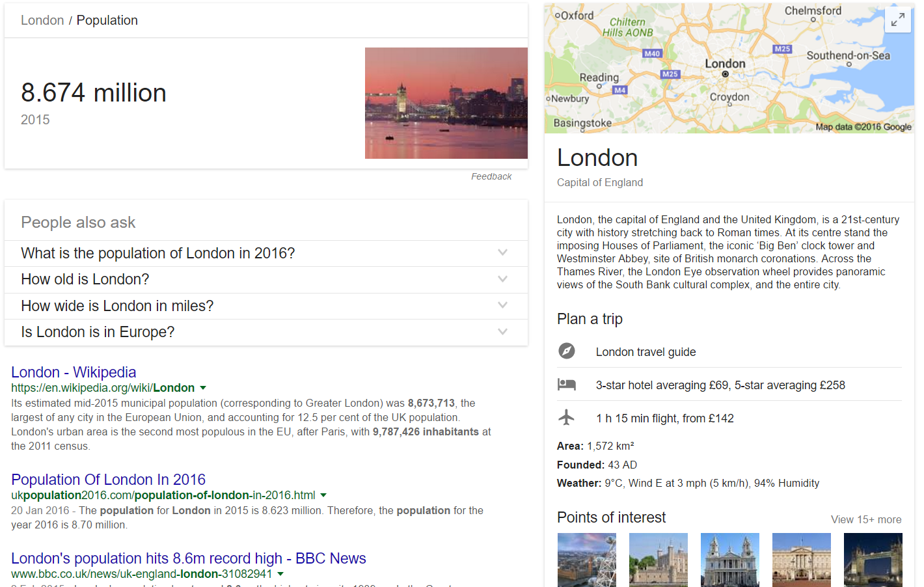Click the airplane flight icon
Image resolution: width=924 pixels, height=587 pixels.
coord(567,417)
